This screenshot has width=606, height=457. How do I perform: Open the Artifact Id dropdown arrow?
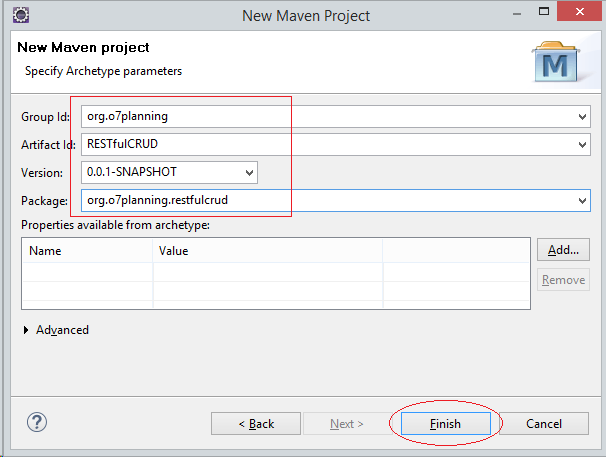click(582, 145)
